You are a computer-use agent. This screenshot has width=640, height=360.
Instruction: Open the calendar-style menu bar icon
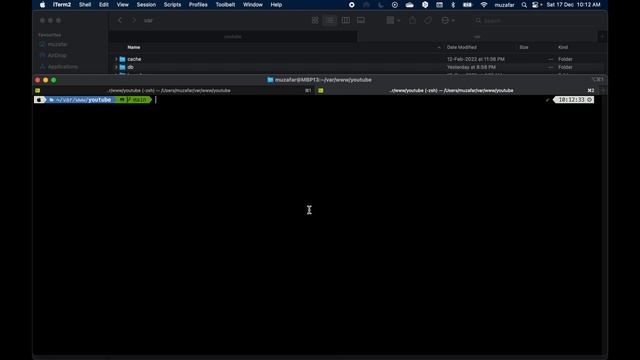click(439, 5)
